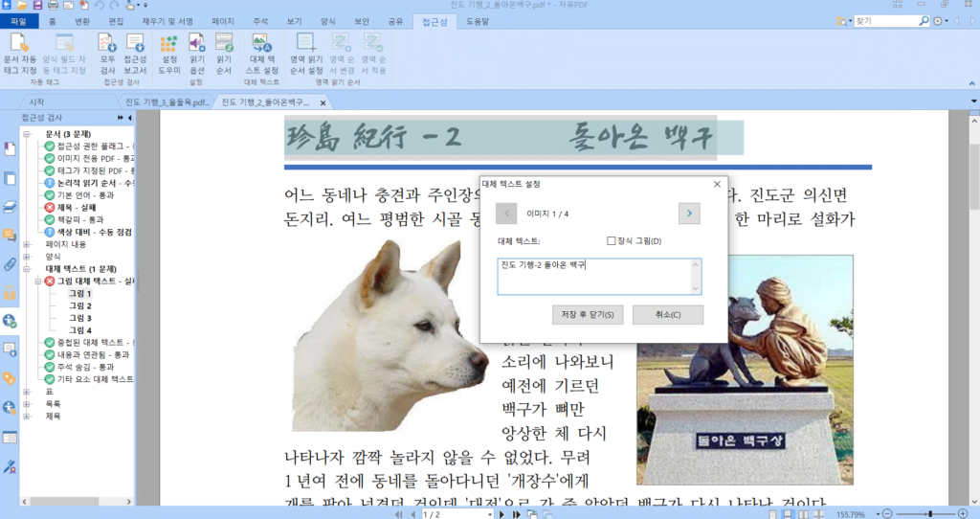
Task: Select 그림 3 in the tree
Action: (x=80, y=318)
